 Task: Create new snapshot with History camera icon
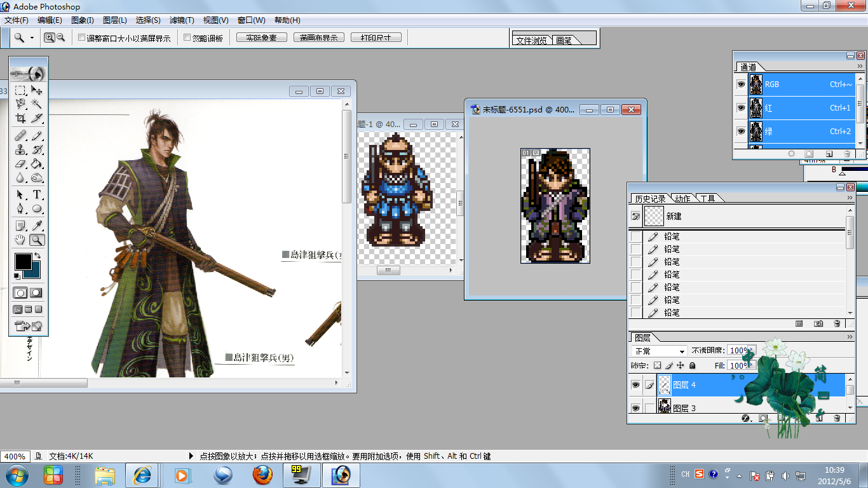(x=818, y=324)
